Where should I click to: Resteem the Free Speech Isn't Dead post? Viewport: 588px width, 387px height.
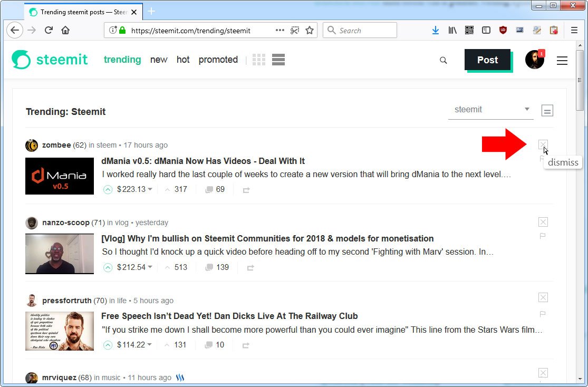click(246, 345)
